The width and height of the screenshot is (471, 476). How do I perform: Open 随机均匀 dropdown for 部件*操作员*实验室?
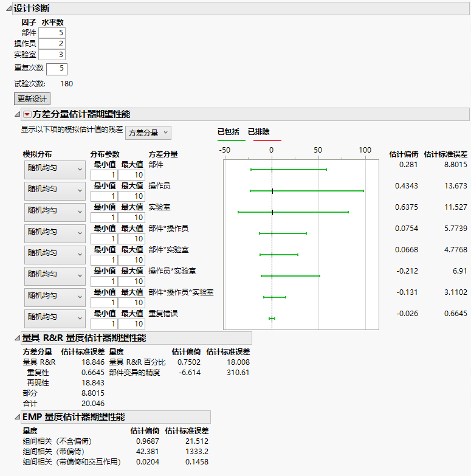[55, 297]
